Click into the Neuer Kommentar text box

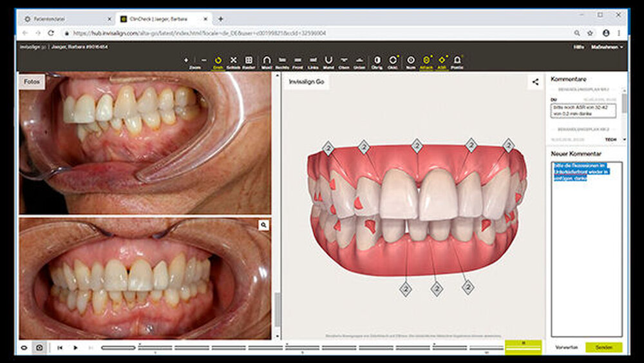(x=587, y=251)
